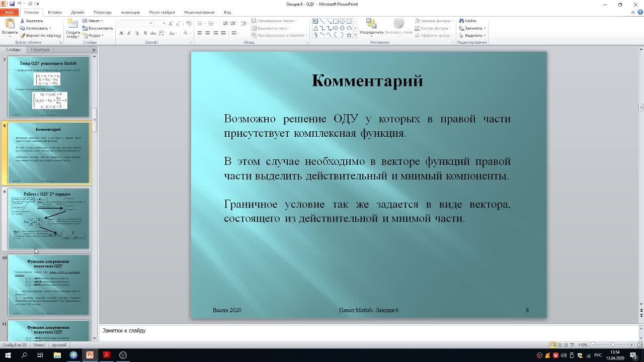
Task: Select the star shape in shapes gallery
Action: (x=349, y=35)
